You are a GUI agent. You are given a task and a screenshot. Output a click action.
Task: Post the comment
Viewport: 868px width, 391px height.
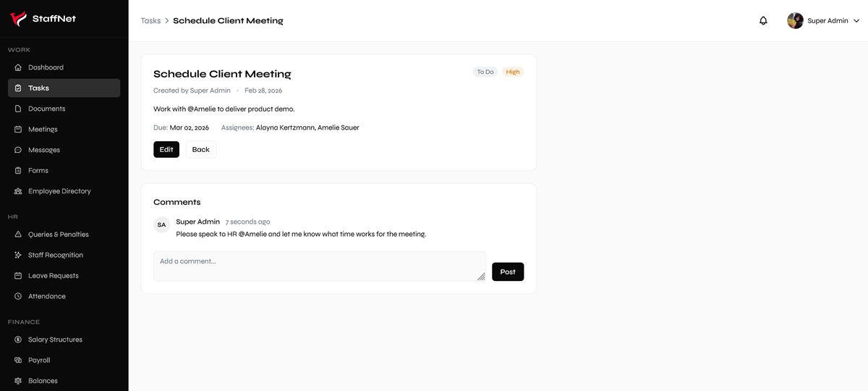coord(508,272)
